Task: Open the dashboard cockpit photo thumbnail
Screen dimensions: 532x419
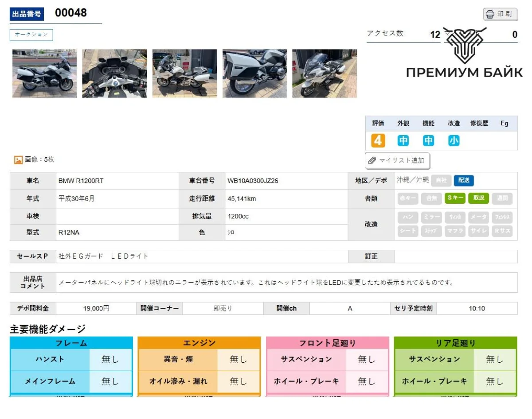Action: tap(114, 74)
